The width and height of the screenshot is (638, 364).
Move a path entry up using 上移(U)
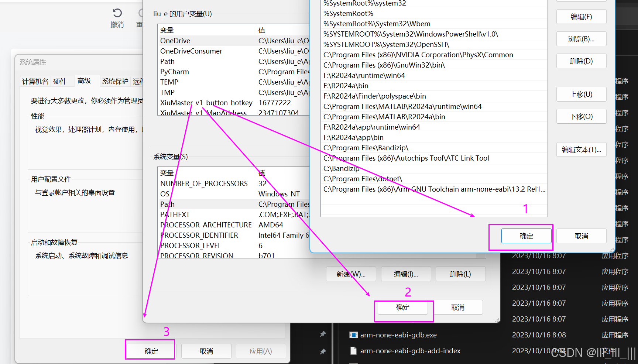581,94
